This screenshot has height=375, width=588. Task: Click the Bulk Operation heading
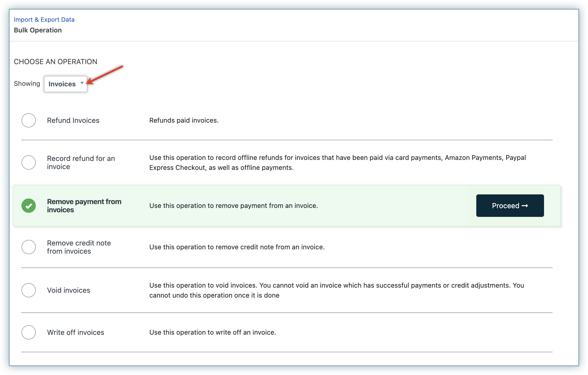(x=38, y=30)
